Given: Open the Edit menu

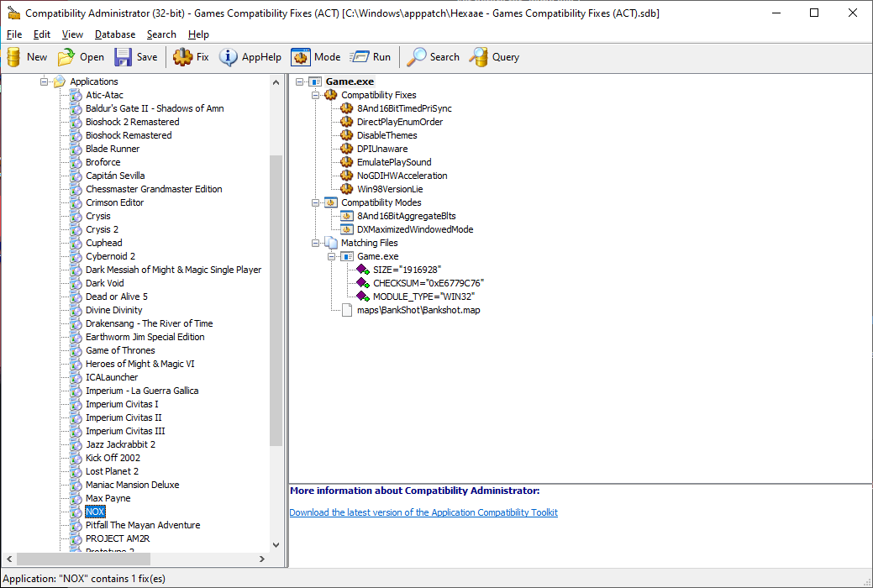Looking at the screenshot, I should pos(42,34).
